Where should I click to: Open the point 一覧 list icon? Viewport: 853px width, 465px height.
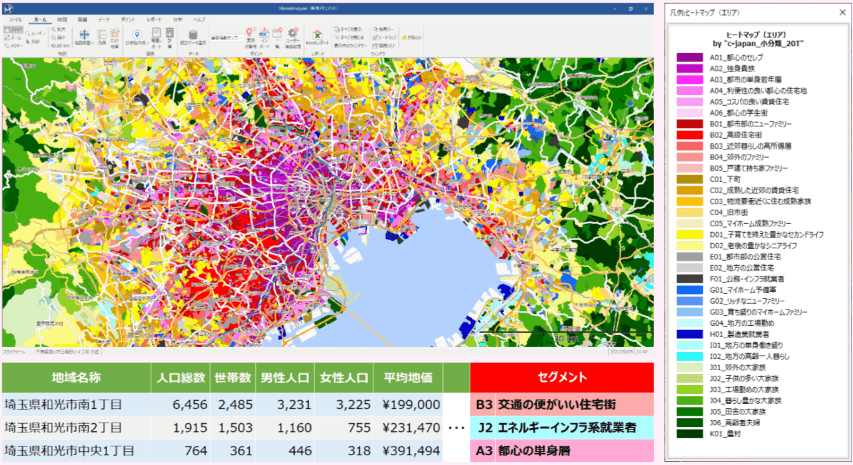277,38
